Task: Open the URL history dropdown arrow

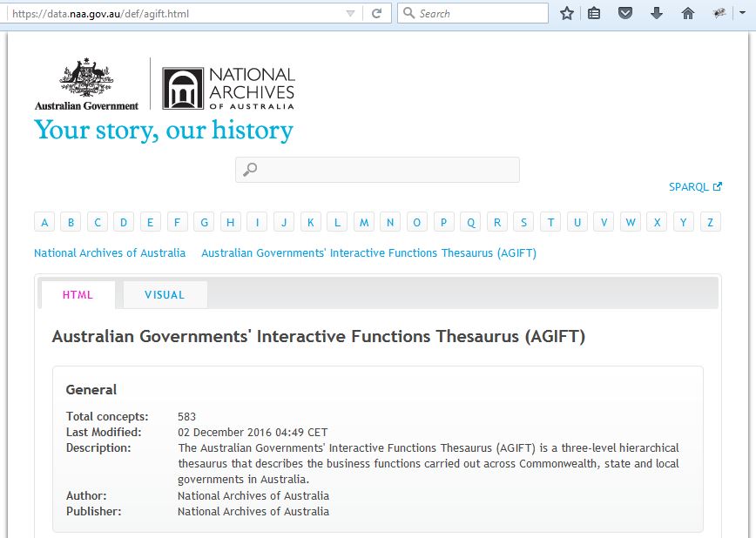Action: click(x=350, y=14)
